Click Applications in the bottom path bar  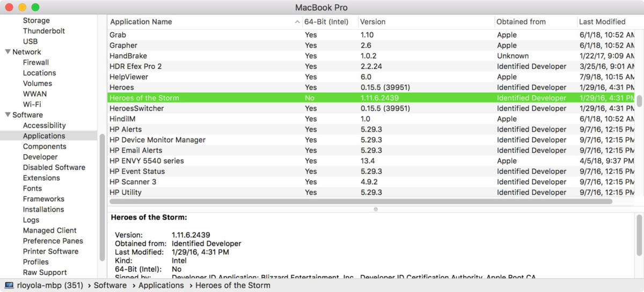(x=161, y=286)
